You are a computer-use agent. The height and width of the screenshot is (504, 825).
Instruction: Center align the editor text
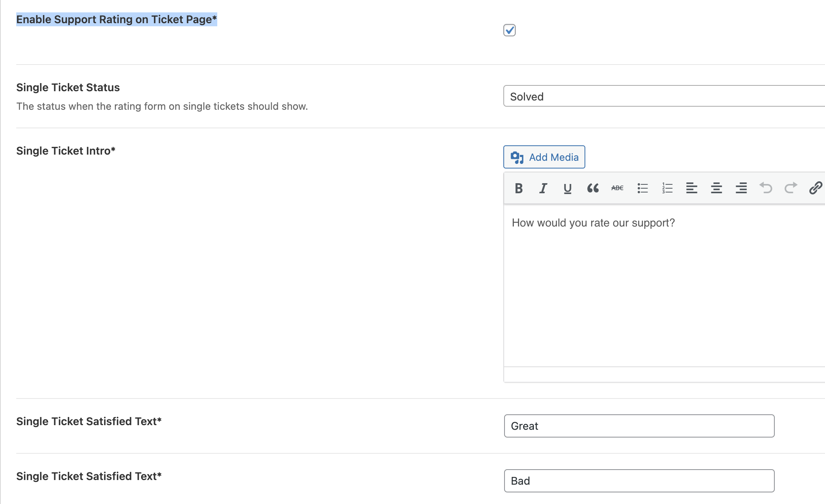point(716,188)
